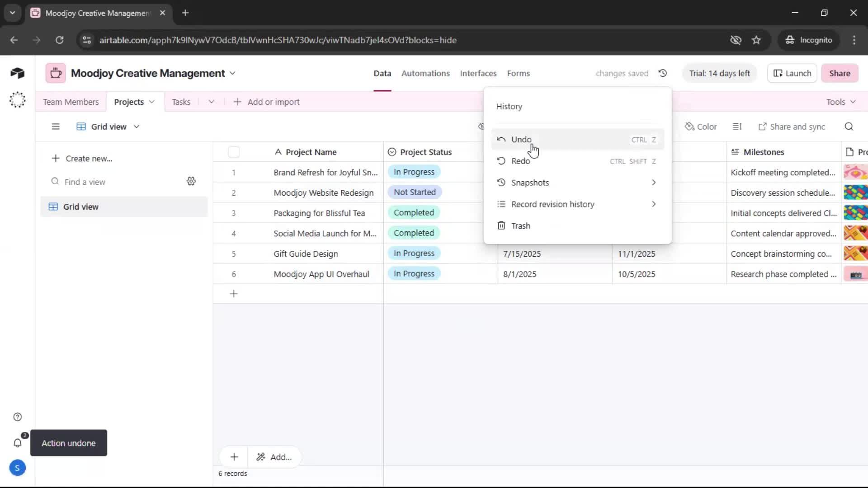
Task: Click the Not Started status pill
Action: (x=415, y=192)
